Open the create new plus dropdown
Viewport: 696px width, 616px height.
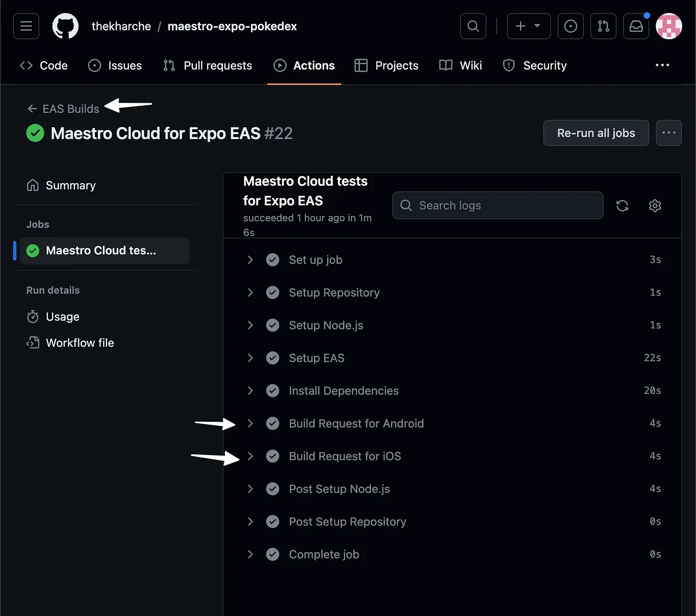coord(528,26)
